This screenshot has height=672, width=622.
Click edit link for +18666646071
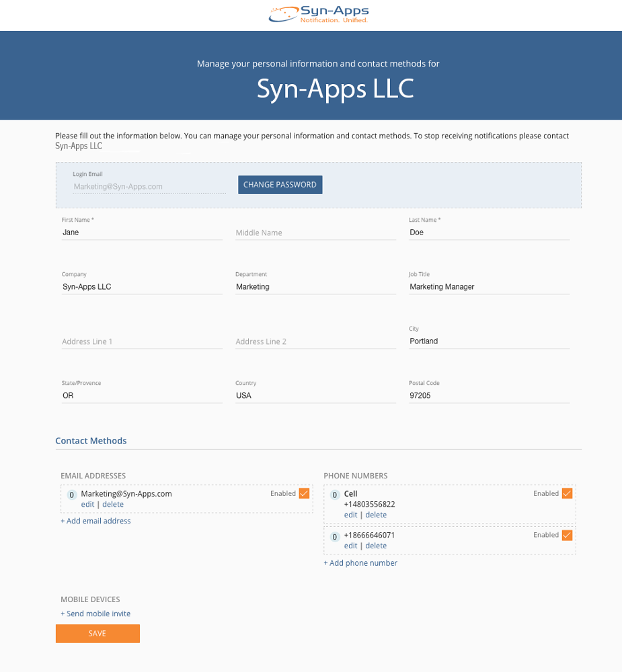[x=350, y=546]
